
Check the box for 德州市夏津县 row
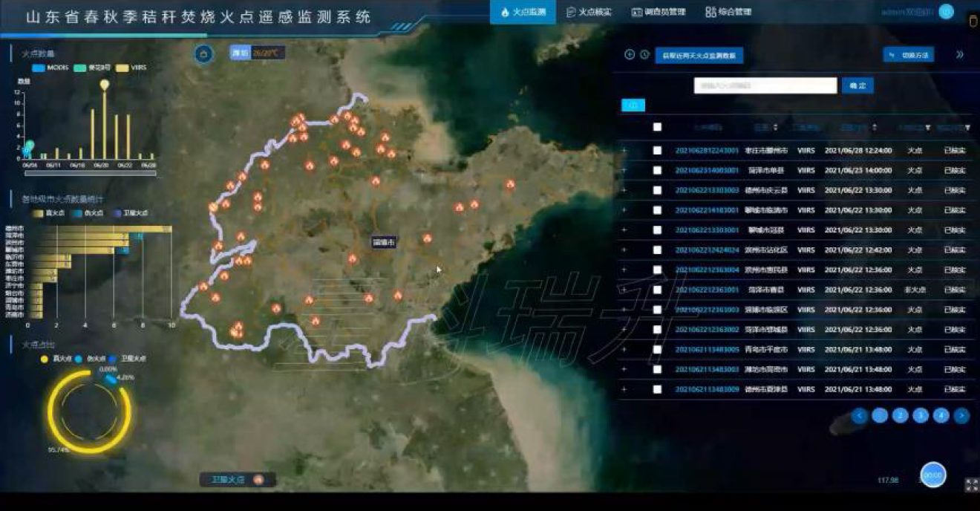pyautogui.click(x=657, y=389)
